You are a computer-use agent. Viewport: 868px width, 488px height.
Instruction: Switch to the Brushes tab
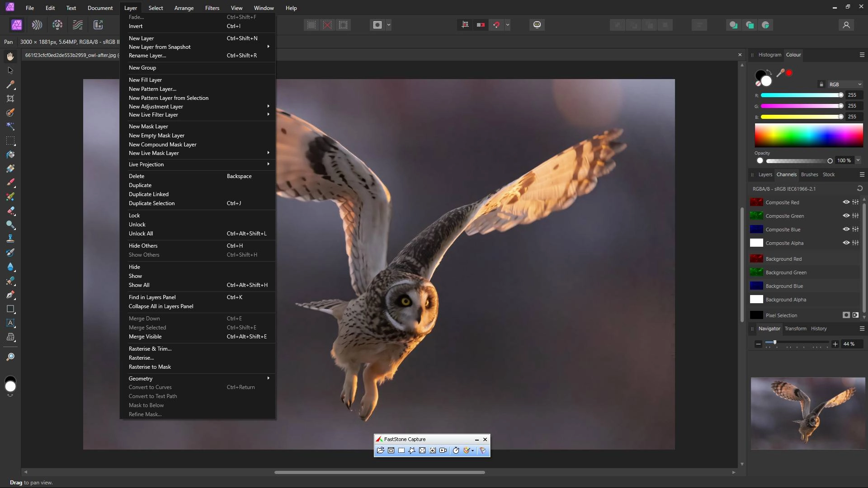809,174
